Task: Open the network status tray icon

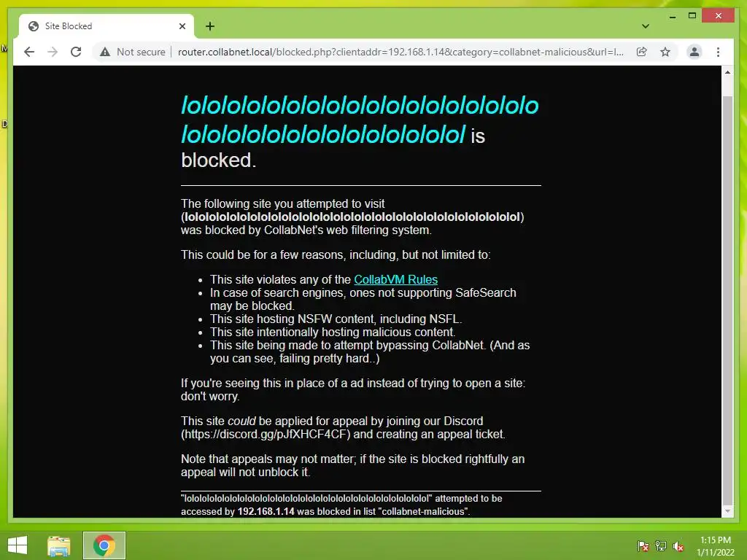Action: tap(661, 545)
